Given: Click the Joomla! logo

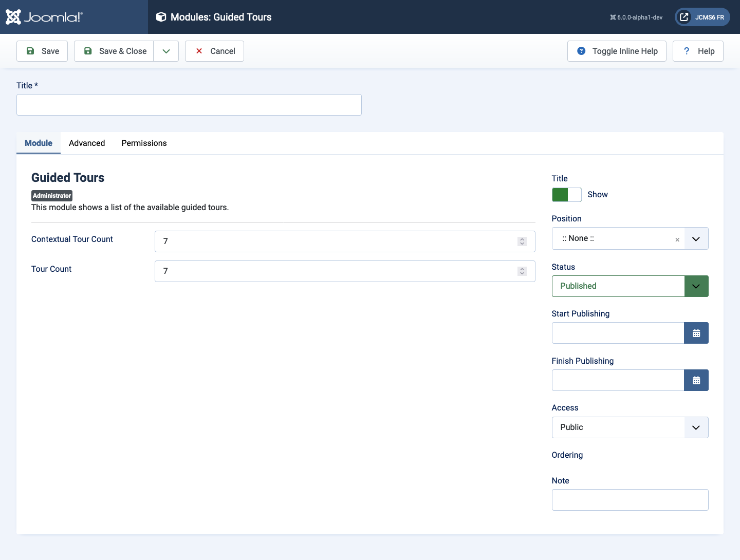Looking at the screenshot, I should click(44, 17).
